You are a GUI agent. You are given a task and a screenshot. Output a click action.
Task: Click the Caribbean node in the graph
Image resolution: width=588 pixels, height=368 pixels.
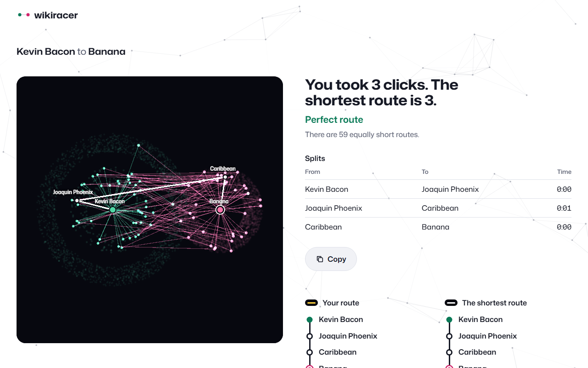coord(225,177)
